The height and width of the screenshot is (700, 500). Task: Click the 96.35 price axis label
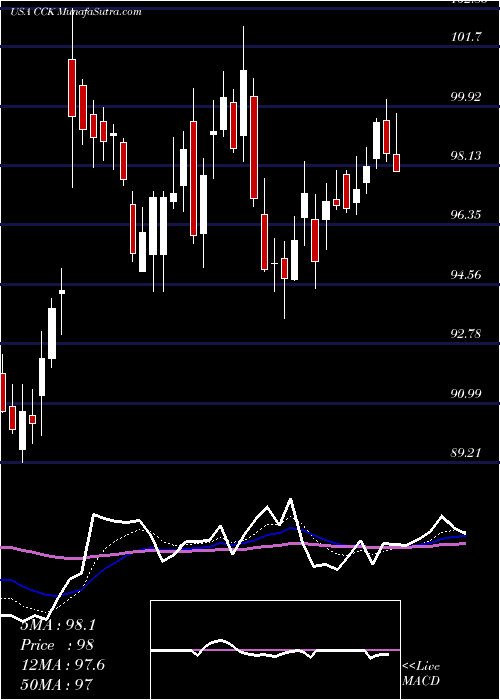466,215
